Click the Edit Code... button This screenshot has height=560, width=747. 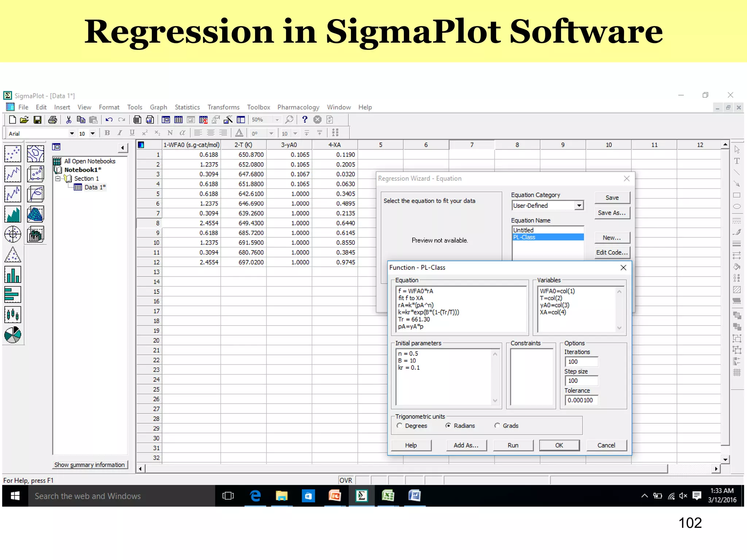(x=612, y=252)
